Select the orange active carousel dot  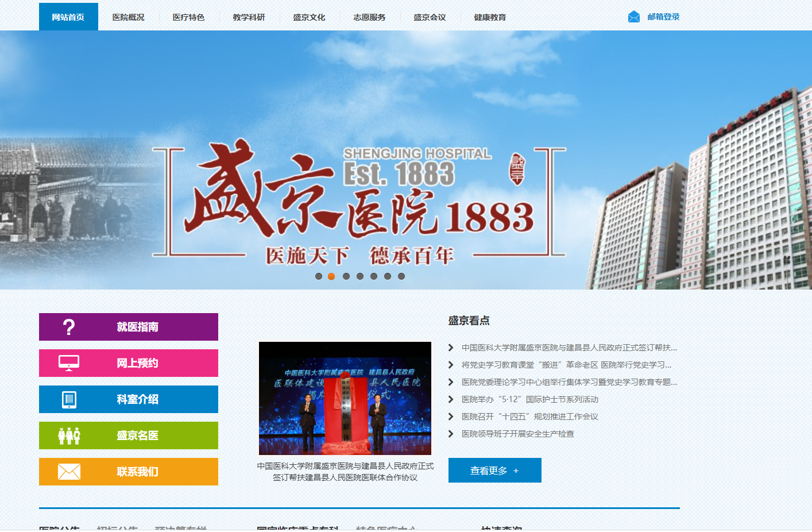pyautogui.click(x=331, y=276)
